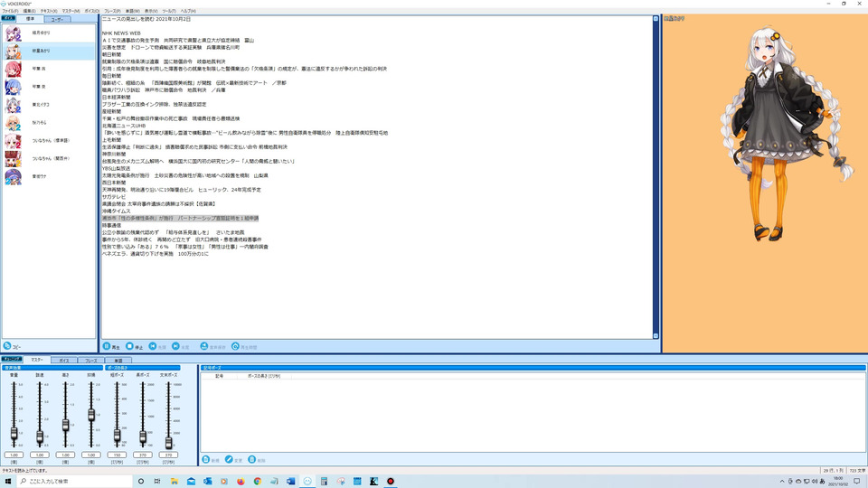This screenshot has height=488, width=868.
Task: Open the テキスト(X) menu
Action: 49,11
